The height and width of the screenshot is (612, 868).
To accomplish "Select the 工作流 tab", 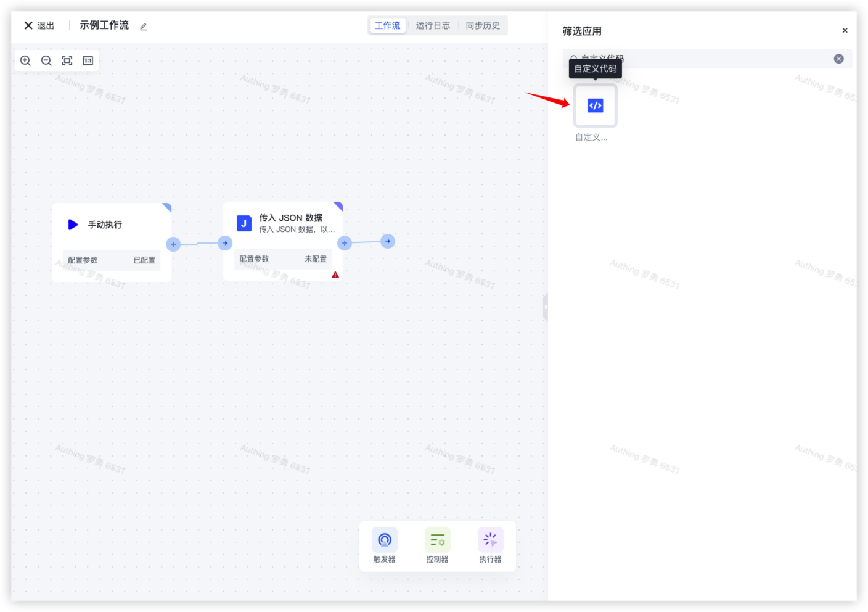I will pos(387,25).
